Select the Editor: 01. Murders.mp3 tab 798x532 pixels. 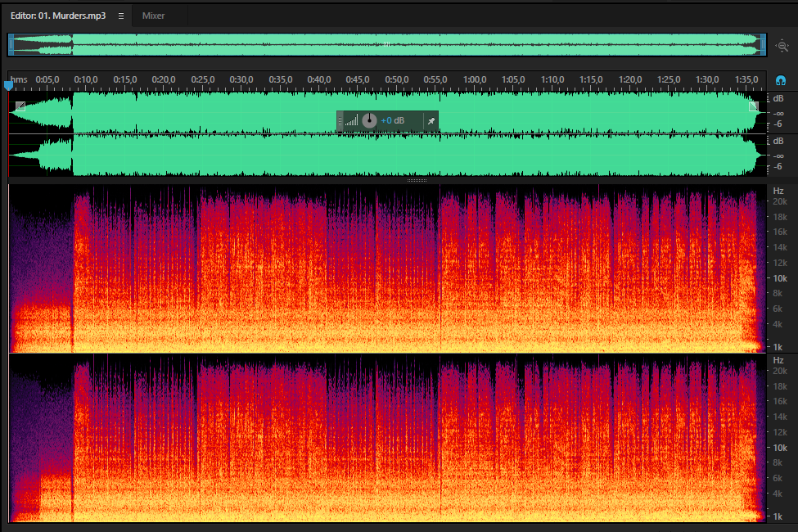tap(58, 16)
